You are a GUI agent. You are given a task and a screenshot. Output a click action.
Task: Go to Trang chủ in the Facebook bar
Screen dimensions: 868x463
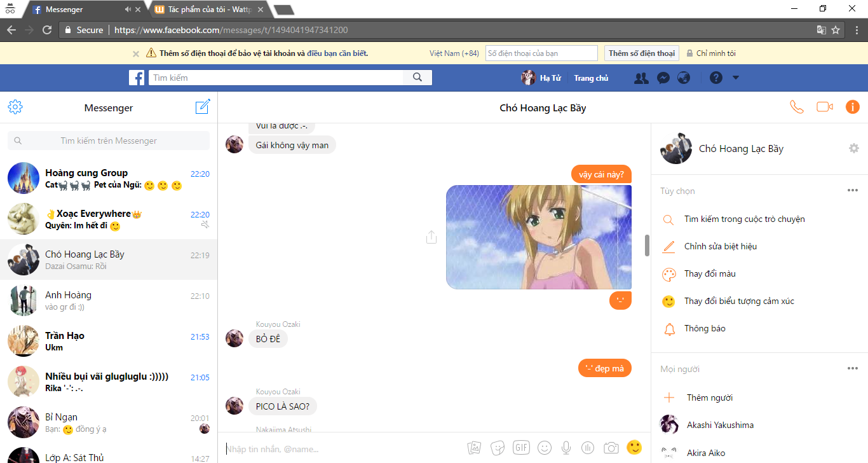click(x=591, y=78)
